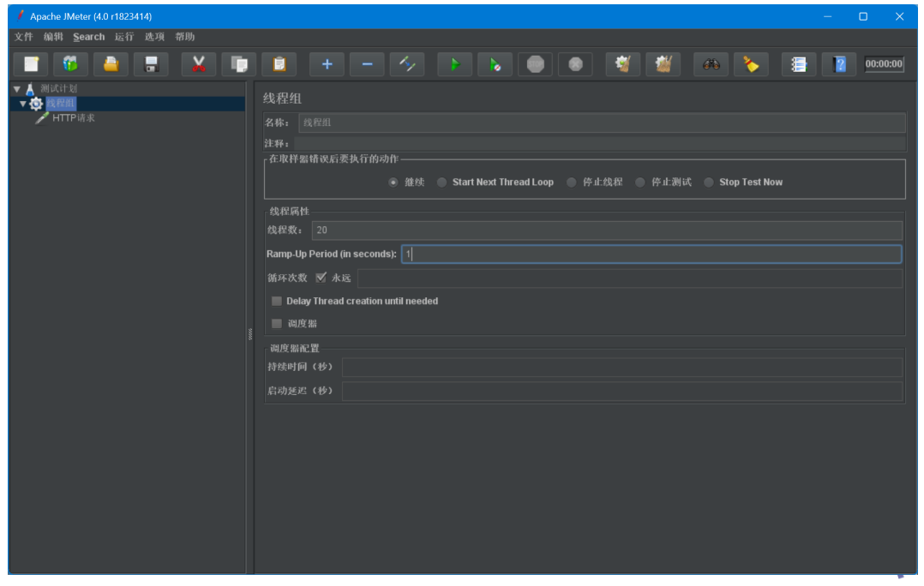Click the Clear results broom icon
Viewport: 924px width, 586px height.
(623, 64)
